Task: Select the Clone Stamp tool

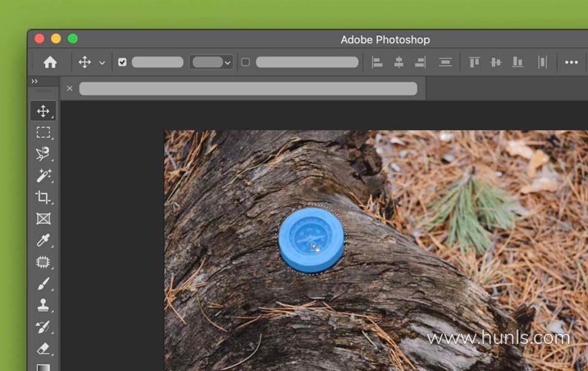Action: 43,305
